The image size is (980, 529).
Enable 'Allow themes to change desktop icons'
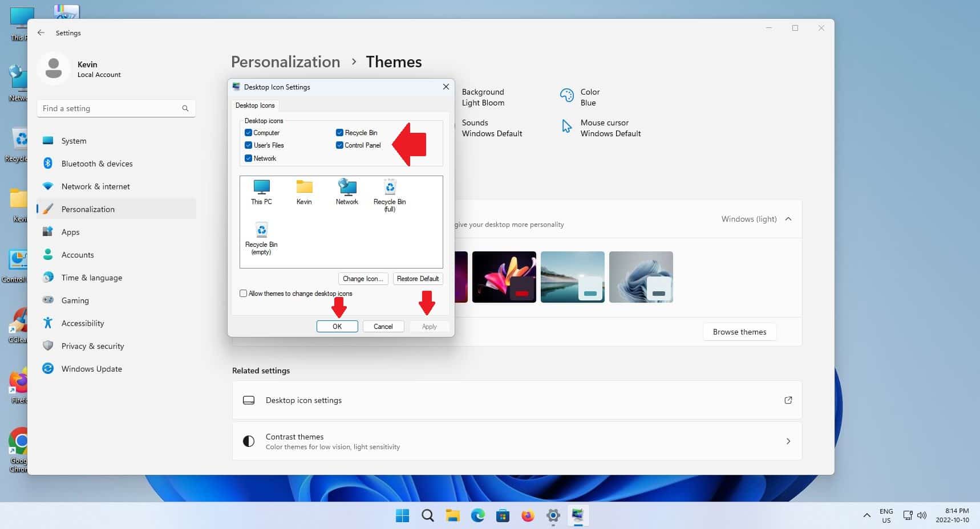243,293
